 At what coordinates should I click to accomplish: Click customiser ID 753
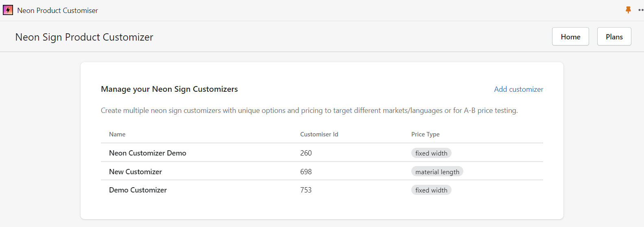(x=306, y=190)
